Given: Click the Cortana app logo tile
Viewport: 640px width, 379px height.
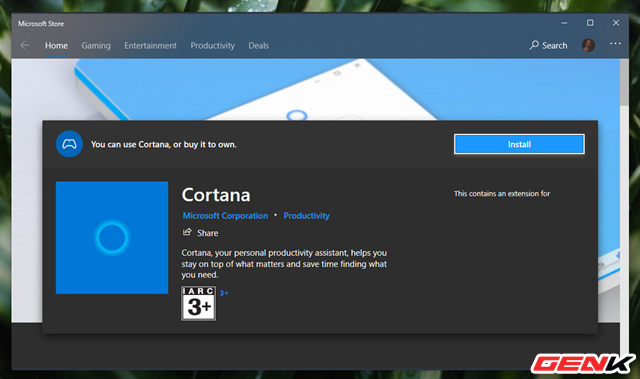Looking at the screenshot, I should pos(112,237).
